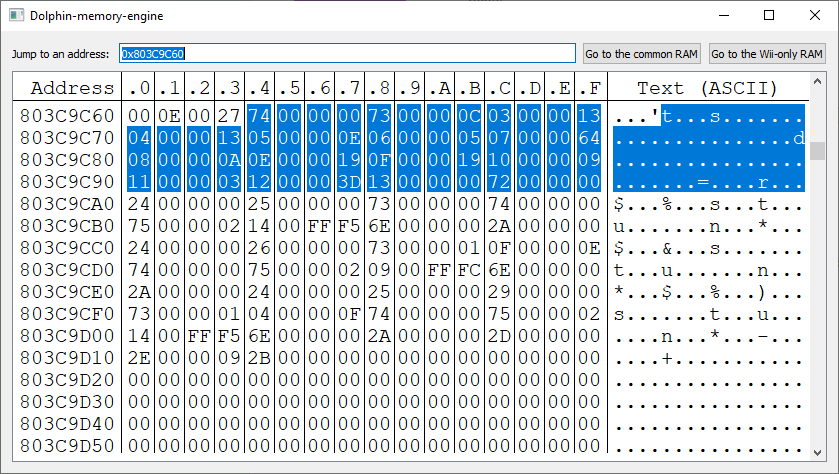Click ASCII text of row 803C9D00
Viewport: 839px width, 474px height.
pyautogui.click(x=708, y=336)
